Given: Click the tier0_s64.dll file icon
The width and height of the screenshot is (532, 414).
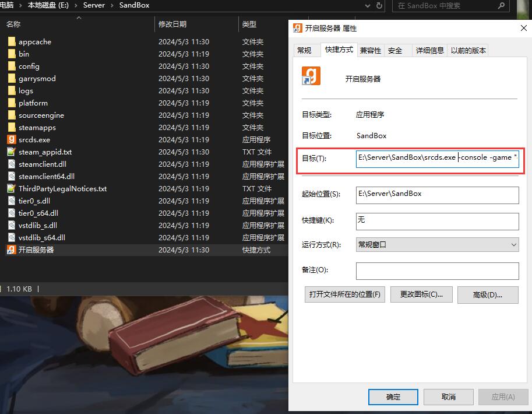Looking at the screenshot, I should tap(12, 213).
